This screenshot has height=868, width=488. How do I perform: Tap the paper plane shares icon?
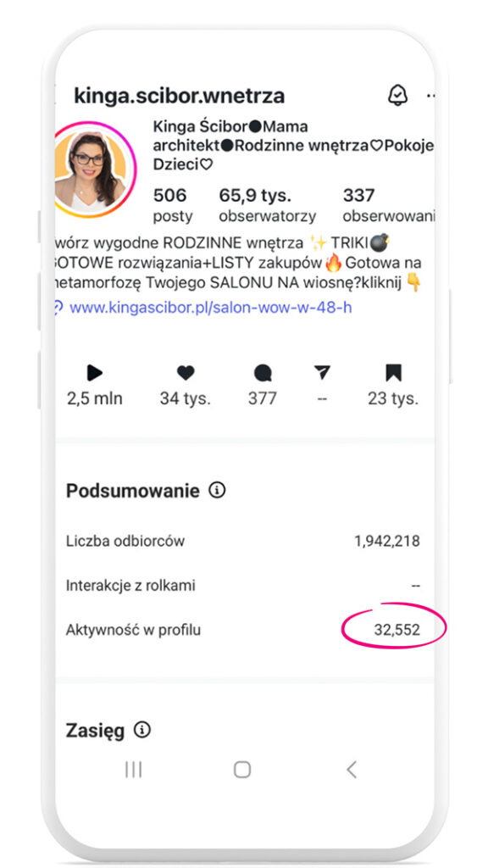(321, 373)
